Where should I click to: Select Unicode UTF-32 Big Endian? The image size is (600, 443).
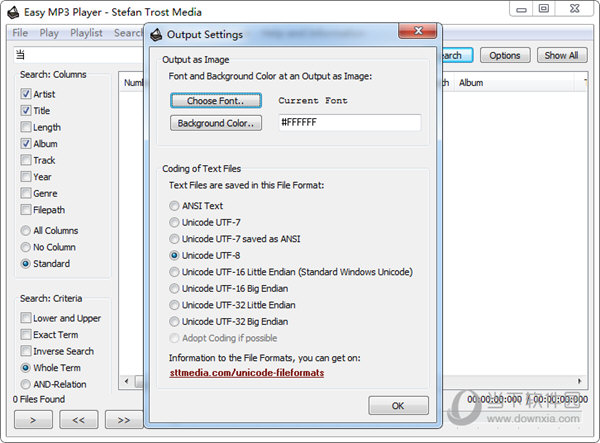(228, 321)
